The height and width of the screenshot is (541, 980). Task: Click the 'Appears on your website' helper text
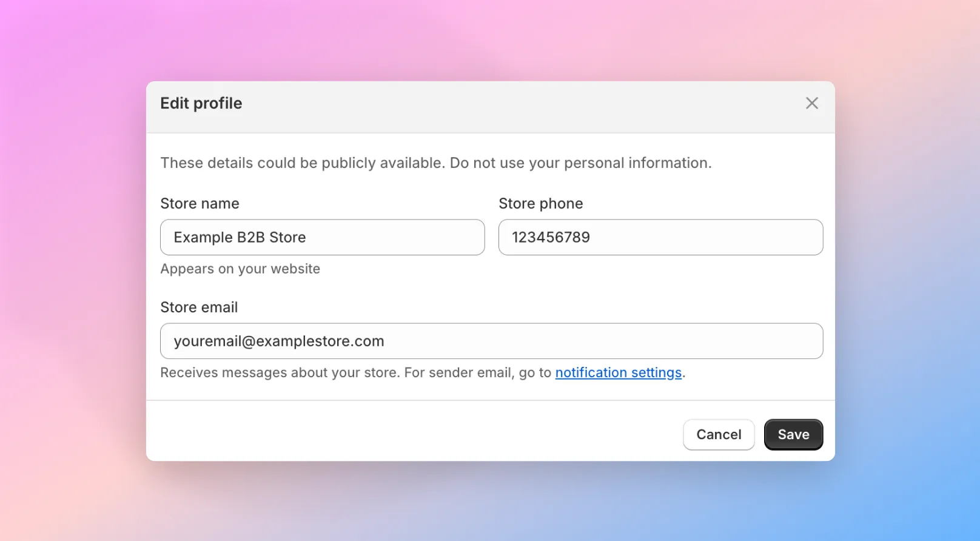tap(240, 269)
